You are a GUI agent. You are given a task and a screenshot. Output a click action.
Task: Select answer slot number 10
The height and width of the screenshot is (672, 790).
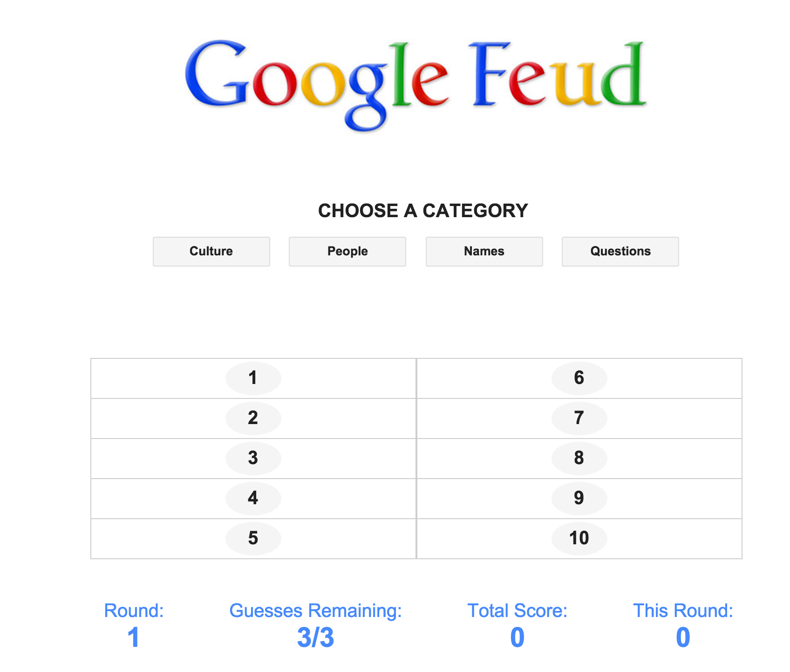579,538
